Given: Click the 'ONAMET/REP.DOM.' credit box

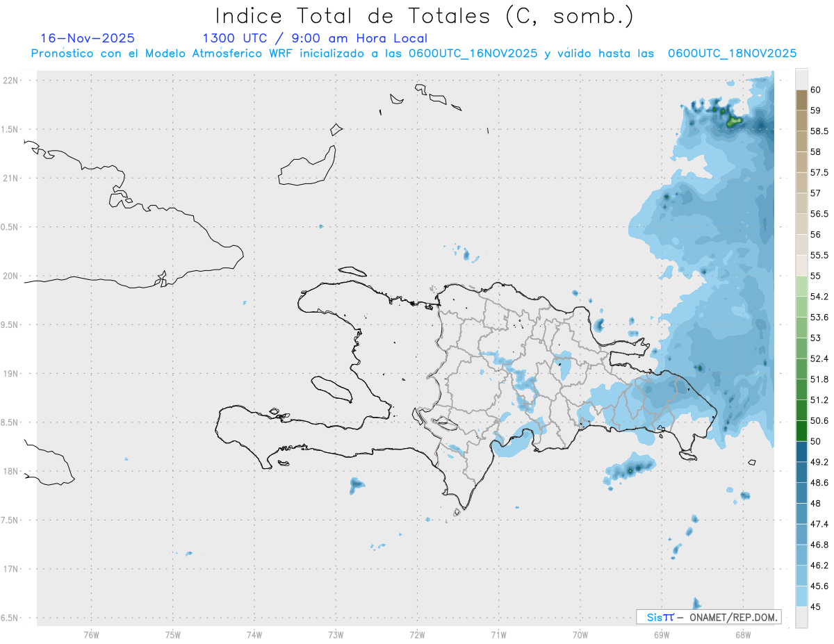Looking at the screenshot, I should point(709,617).
